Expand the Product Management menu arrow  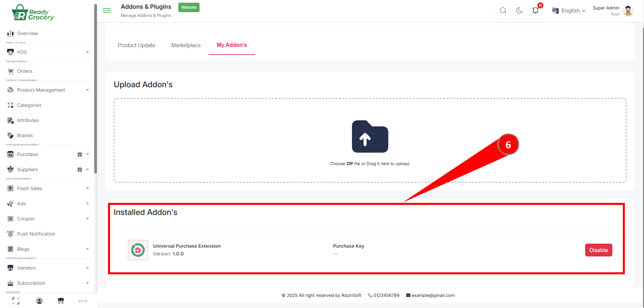87,90
